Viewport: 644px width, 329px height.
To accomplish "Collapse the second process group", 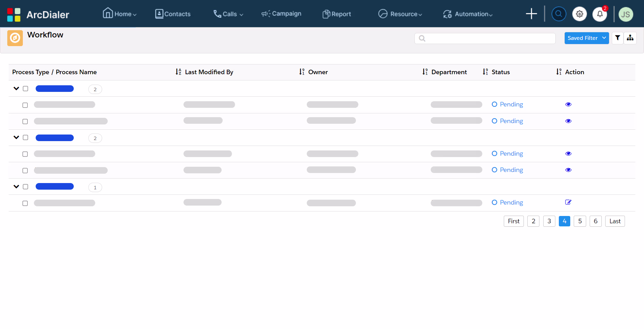I will (x=16, y=137).
